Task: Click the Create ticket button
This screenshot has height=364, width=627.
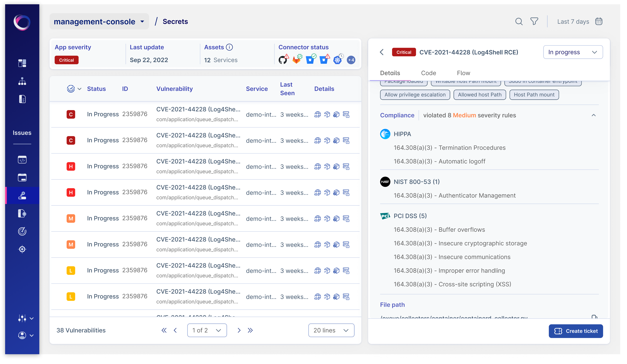Action: tap(576, 331)
